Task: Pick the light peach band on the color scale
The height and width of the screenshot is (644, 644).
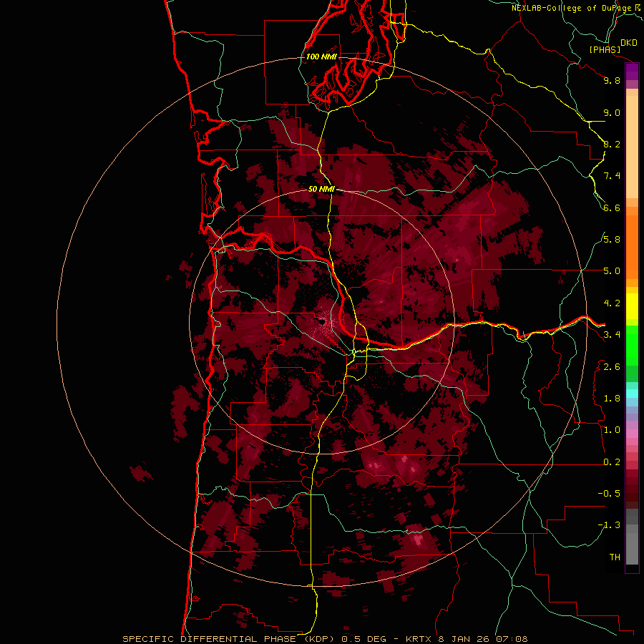Action: 632,148
